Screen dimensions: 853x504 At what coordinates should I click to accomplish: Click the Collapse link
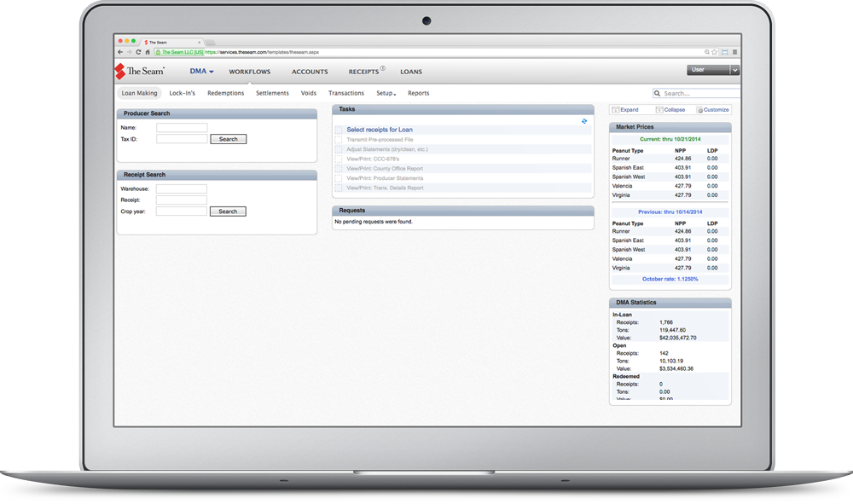pyautogui.click(x=675, y=110)
